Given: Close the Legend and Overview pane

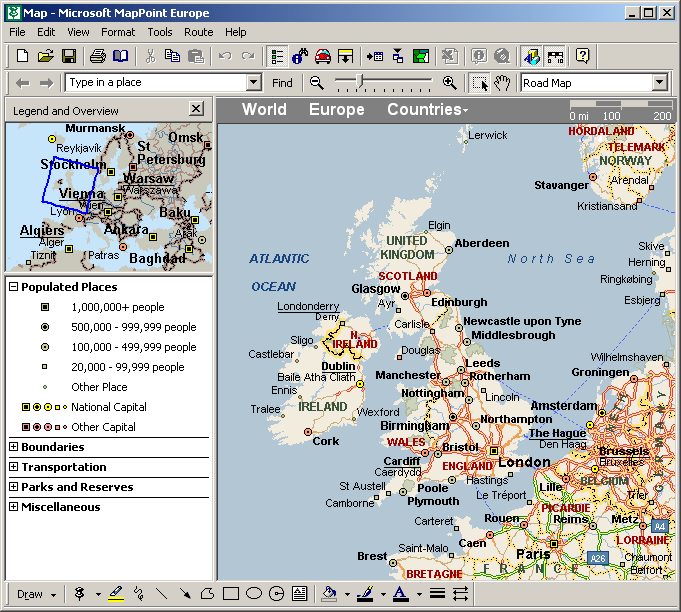Looking at the screenshot, I should 196,109.
